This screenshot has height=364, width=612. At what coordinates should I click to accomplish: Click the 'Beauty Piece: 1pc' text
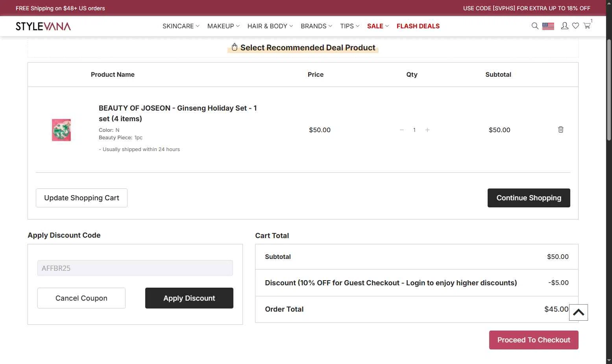click(x=120, y=138)
